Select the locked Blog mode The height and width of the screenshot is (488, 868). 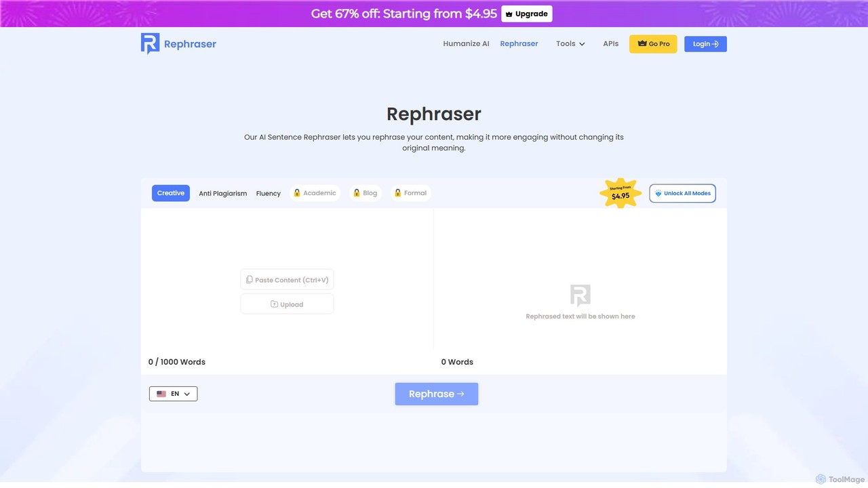tap(366, 193)
